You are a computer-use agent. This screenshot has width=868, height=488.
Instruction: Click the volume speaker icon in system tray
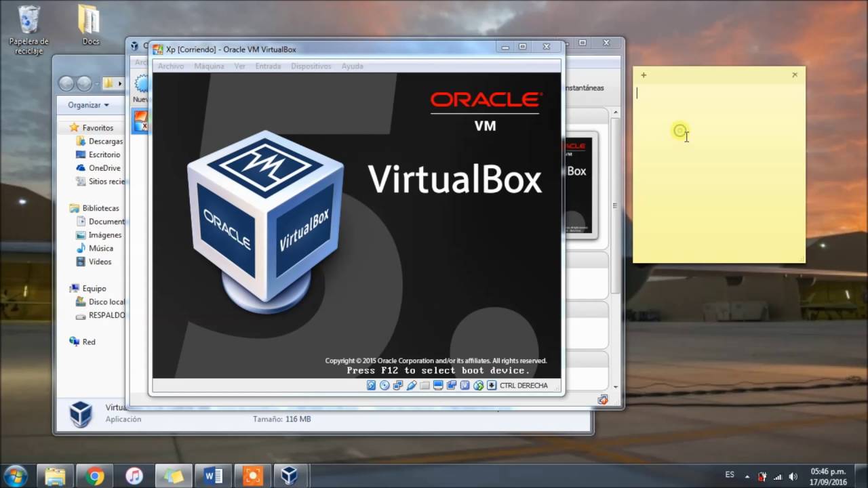point(793,476)
